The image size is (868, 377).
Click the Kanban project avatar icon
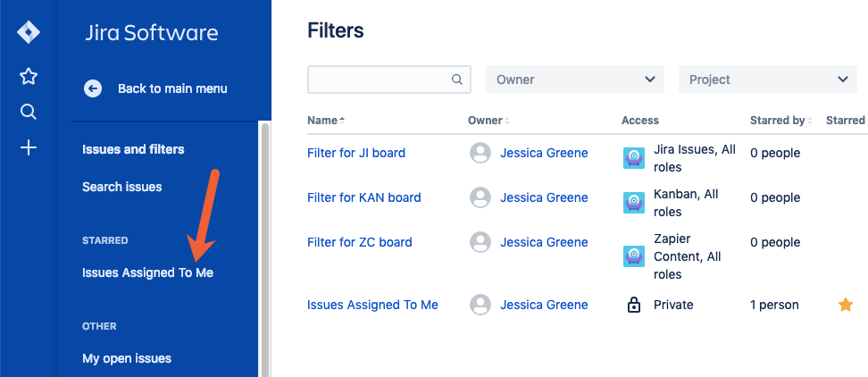pyautogui.click(x=633, y=203)
